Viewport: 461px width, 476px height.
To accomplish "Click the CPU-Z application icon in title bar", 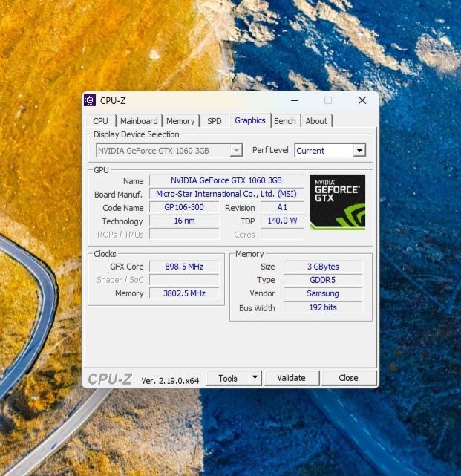I will [90, 100].
